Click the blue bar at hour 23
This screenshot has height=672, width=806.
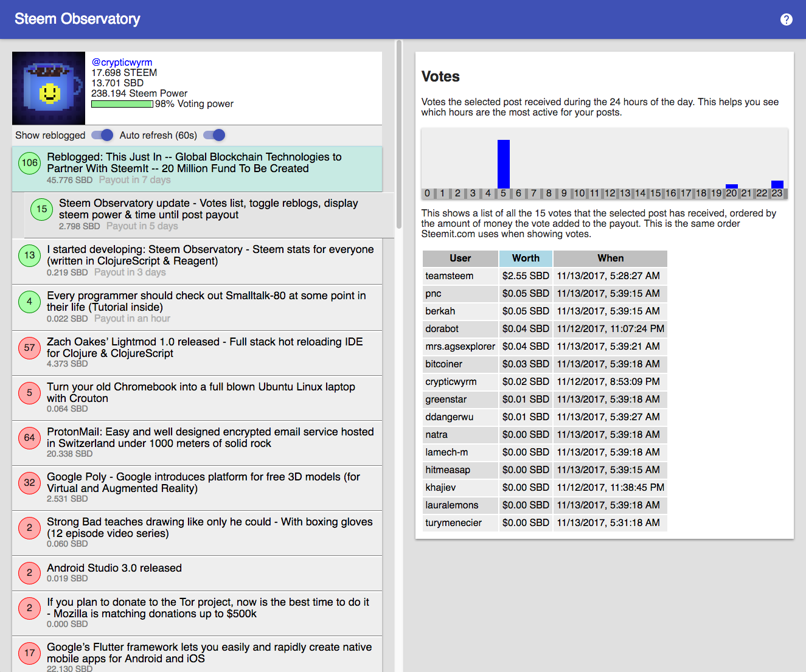(x=777, y=184)
